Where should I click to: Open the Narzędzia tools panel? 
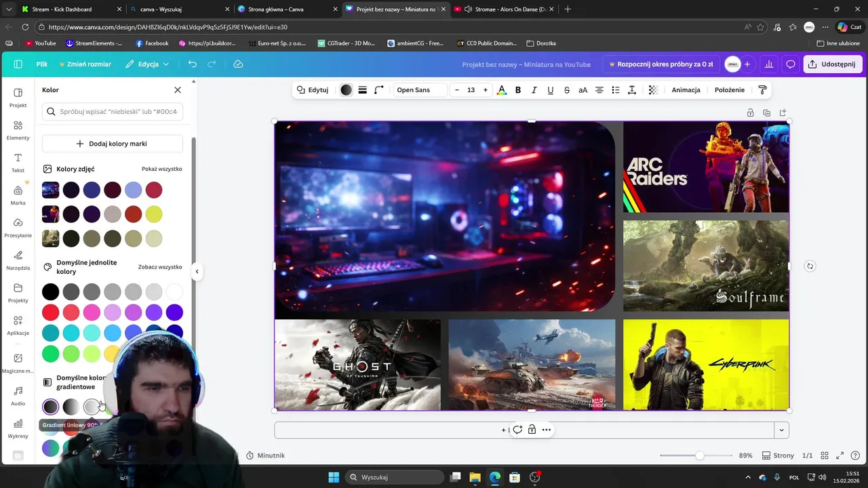(x=18, y=260)
